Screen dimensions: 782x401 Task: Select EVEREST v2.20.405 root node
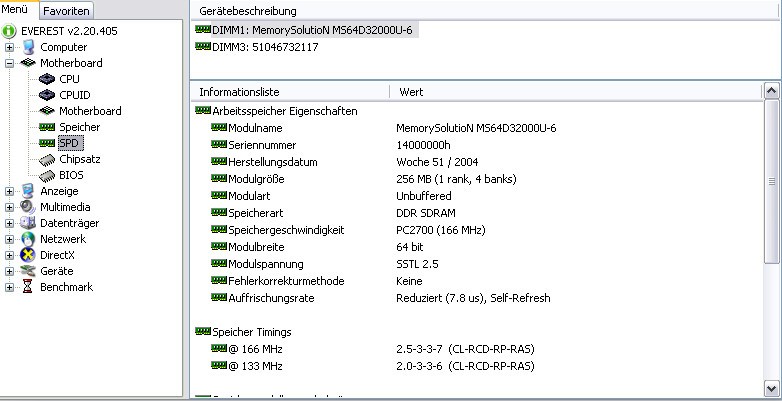pos(69,31)
